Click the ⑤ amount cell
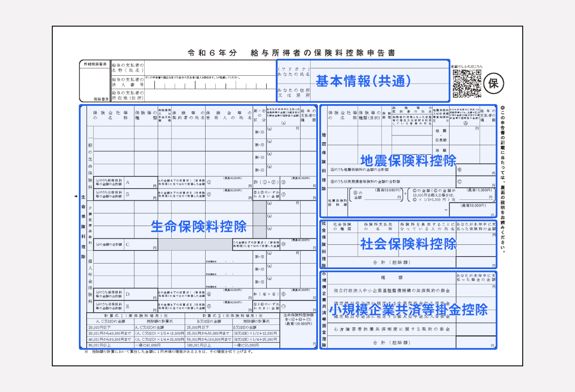 [x=229, y=306]
